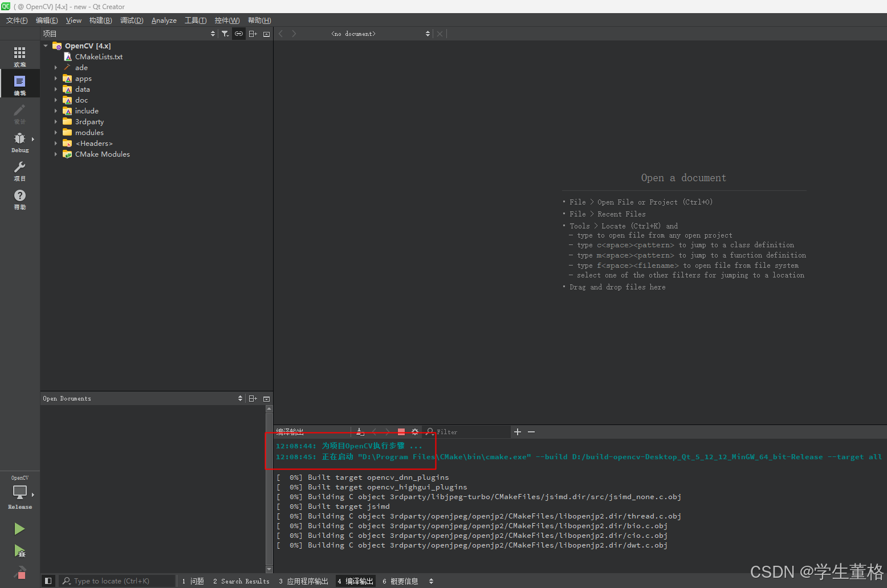Open compile output settings gear
The image size is (887, 588).
click(x=415, y=432)
